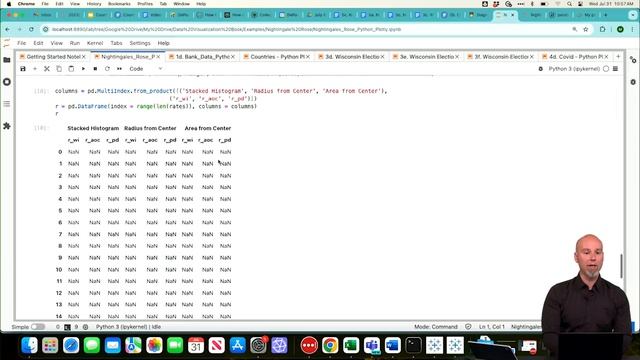Open JupyterLab Settings menu
The height and width of the screenshot is (360, 640).
click(140, 43)
